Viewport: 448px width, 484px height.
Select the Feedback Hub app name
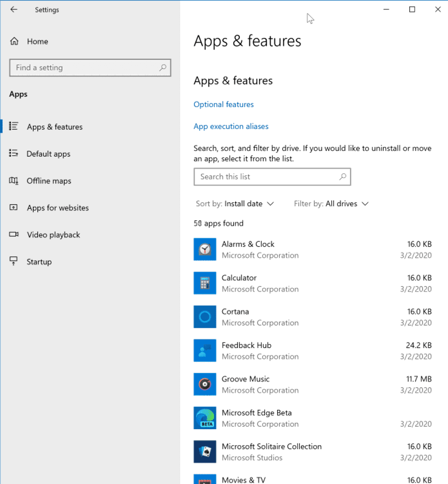pyautogui.click(x=246, y=345)
